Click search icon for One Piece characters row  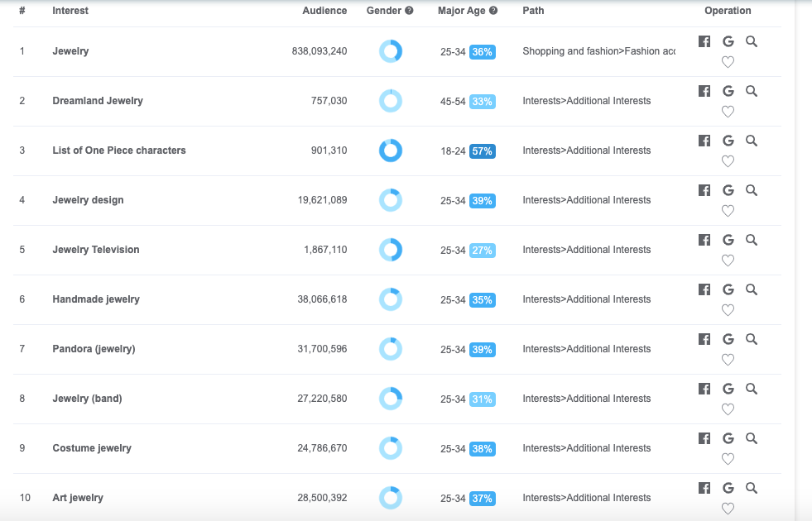[752, 141]
